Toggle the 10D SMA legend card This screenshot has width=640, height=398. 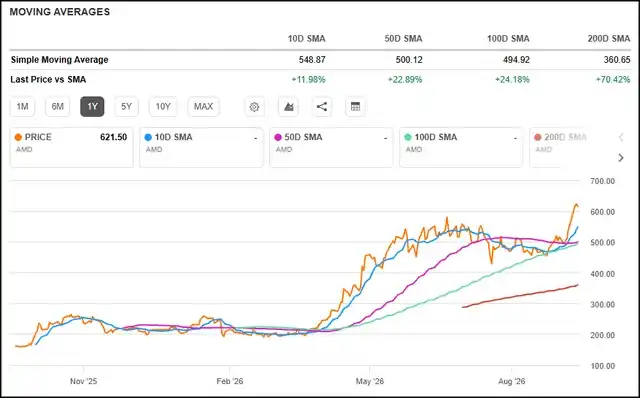point(201,147)
